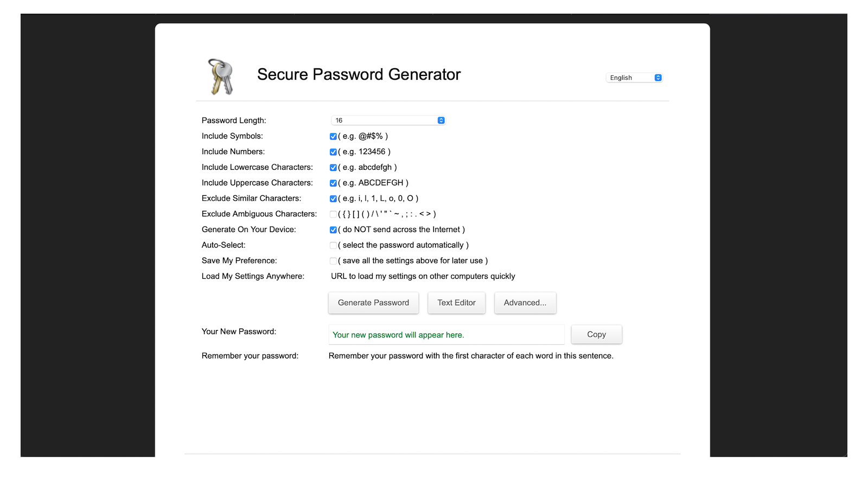Screen dimensions: 868x488
Task: Uncheck Exclude Similar Characters
Action: tap(333, 198)
